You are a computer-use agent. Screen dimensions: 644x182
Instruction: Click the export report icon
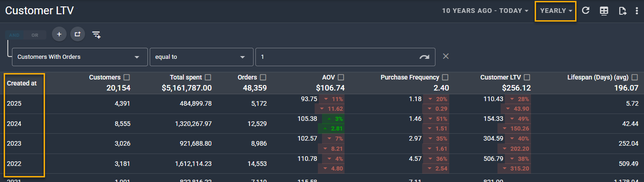[622, 11]
